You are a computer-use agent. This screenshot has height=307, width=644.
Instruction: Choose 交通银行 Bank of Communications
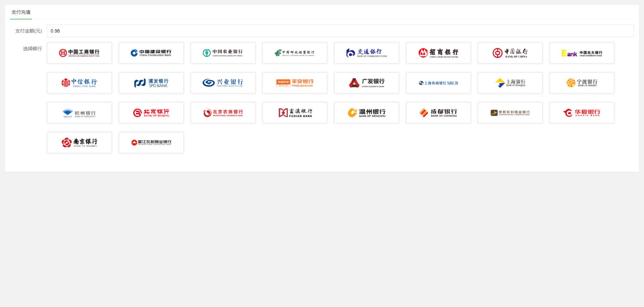(367, 53)
